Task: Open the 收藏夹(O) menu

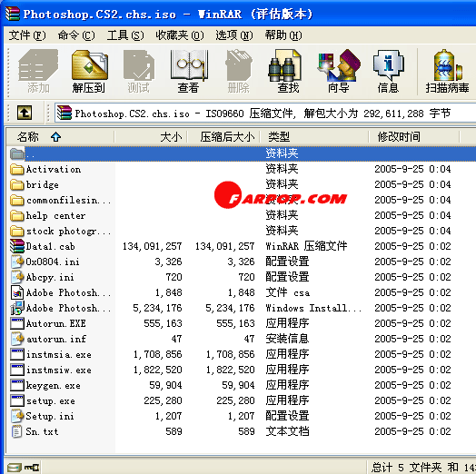Action: pyautogui.click(x=180, y=35)
